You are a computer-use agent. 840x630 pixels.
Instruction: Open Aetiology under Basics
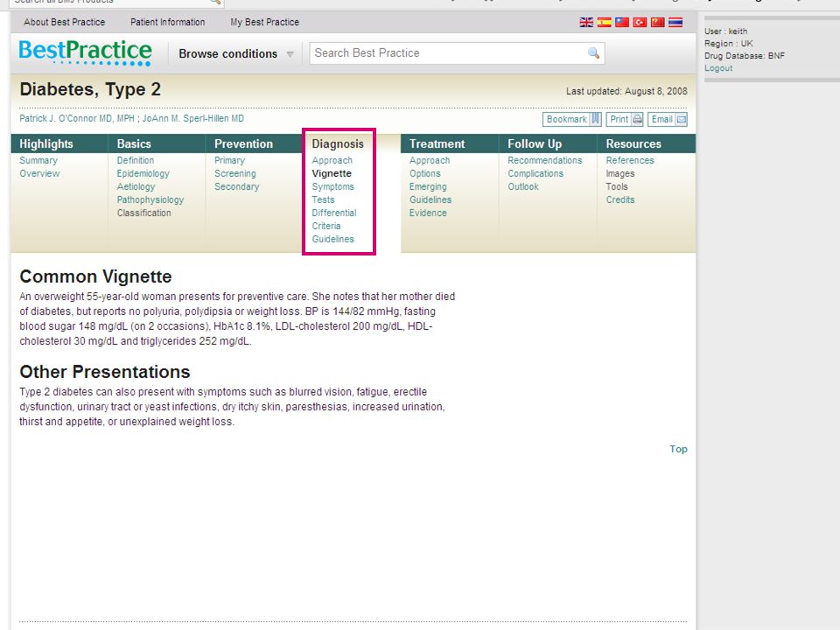pos(136,186)
